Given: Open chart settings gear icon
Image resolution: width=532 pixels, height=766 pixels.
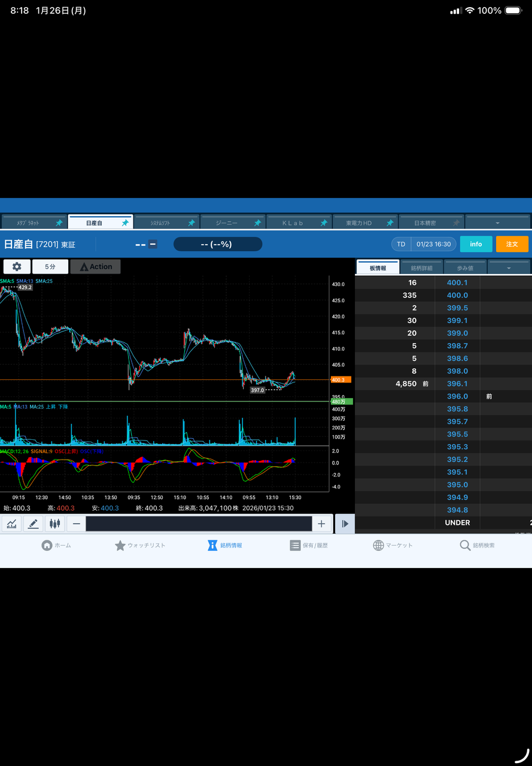Looking at the screenshot, I should pos(17,267).
